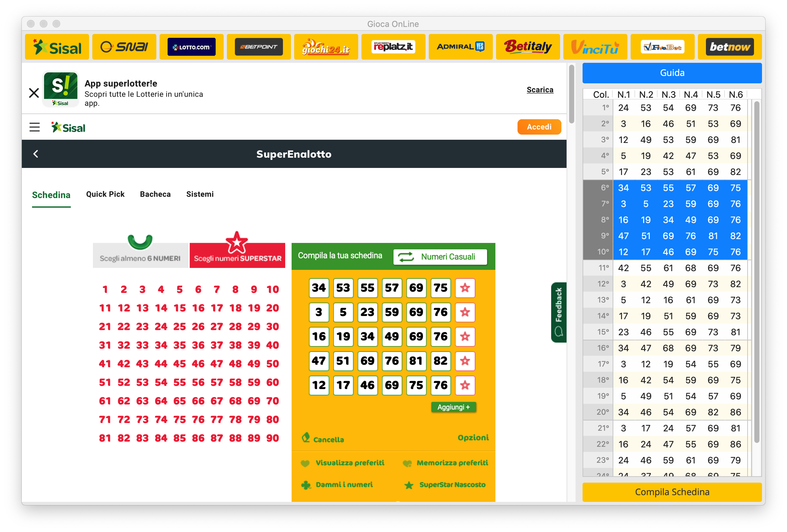Open the betnow bookmaker logo
Image resolution: width=787 pixels, height=532 pixels.
(x=729, y=46)
